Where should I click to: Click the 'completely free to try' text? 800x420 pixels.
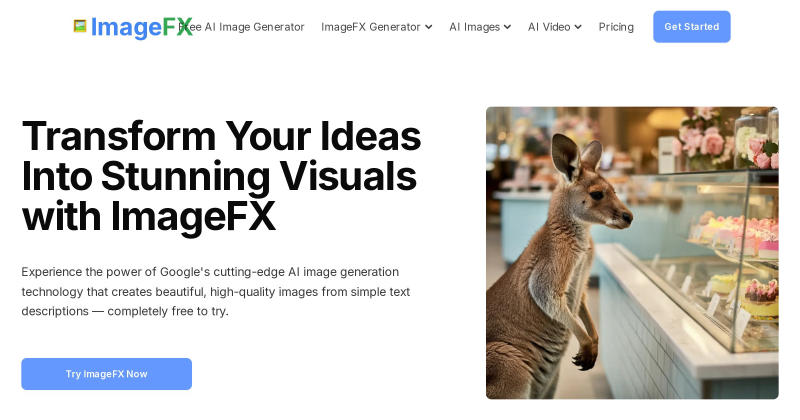point(168,311)
